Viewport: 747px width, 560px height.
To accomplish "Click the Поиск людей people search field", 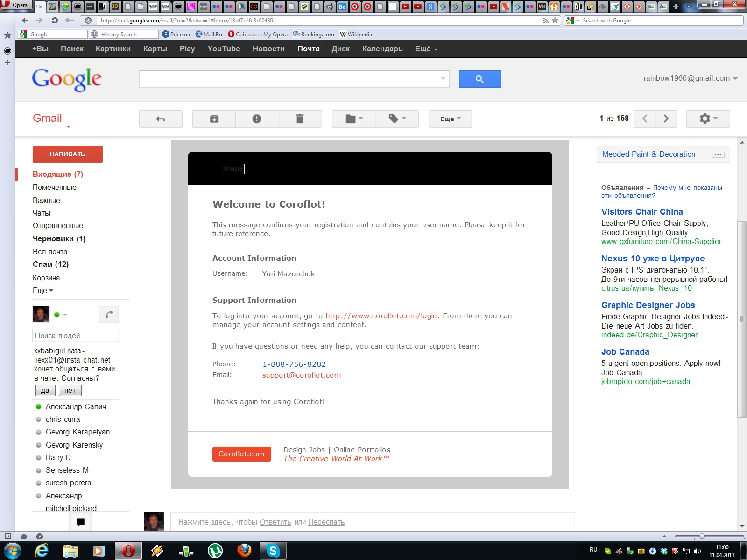I will (x=76, y=336).
